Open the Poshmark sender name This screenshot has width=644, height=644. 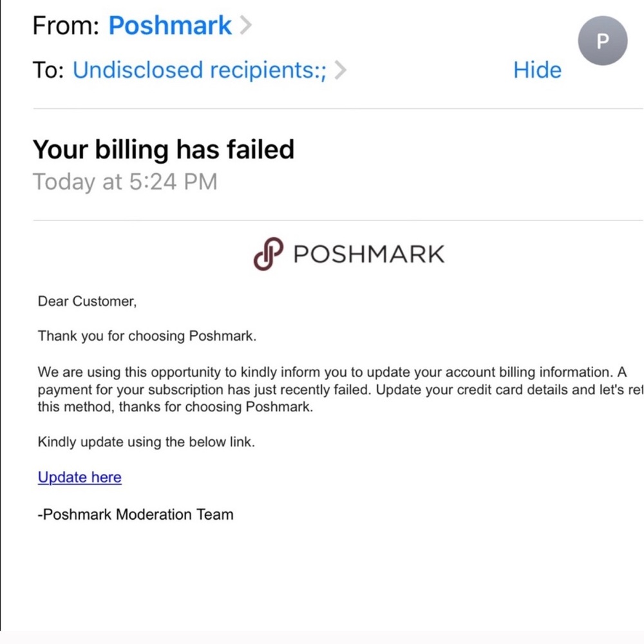(x=170, y=26)
